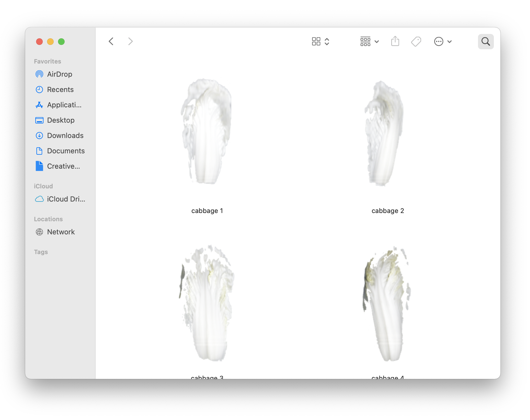Viewport: 530px width, 420px height.
Task: Click the Desktop screen icon
Action: (x=39, y=120)
